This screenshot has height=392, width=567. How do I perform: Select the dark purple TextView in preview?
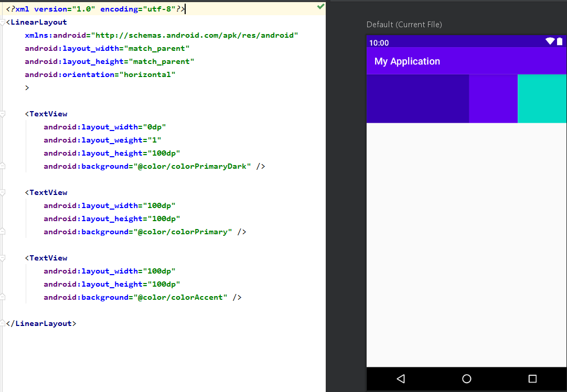[418, 99]
